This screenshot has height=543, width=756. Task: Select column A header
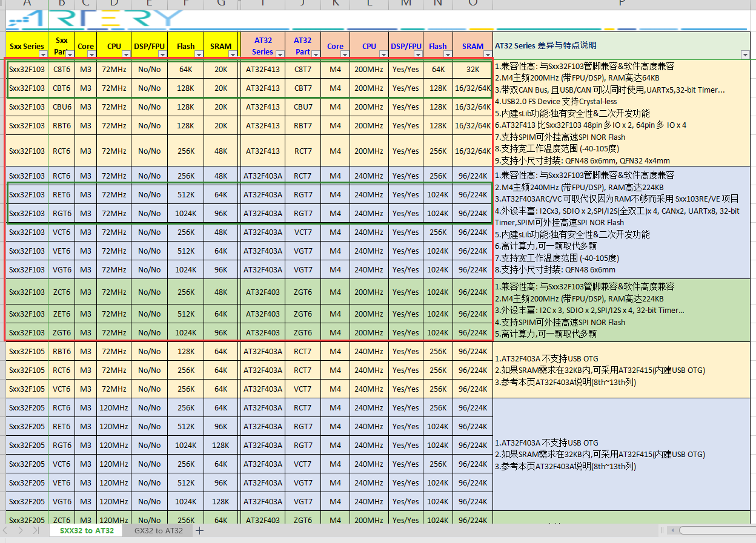click(x=27, y=4)
